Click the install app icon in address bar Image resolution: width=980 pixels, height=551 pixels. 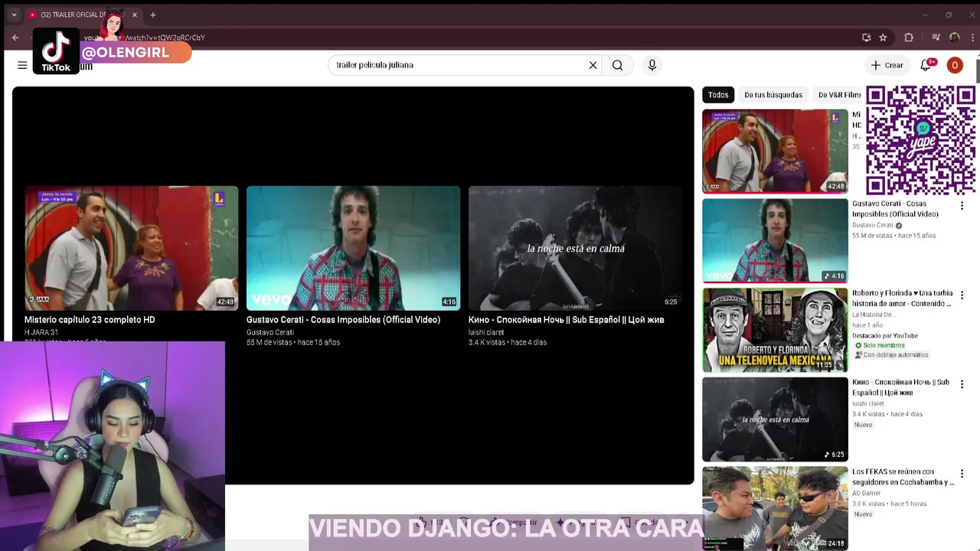pos(866,37)
